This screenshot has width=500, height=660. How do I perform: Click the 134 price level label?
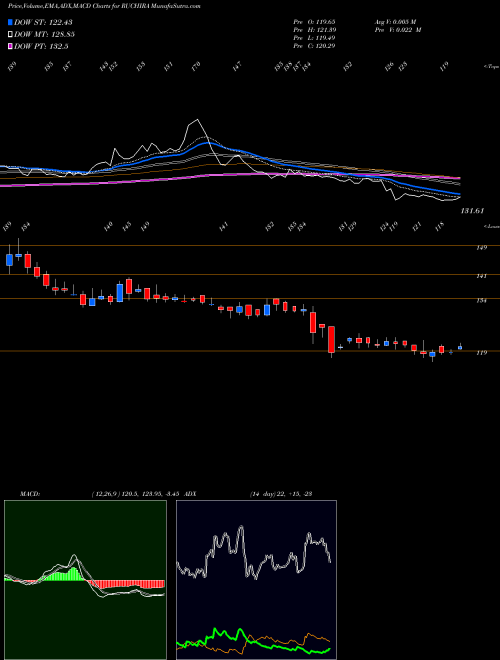coord(481,301)
